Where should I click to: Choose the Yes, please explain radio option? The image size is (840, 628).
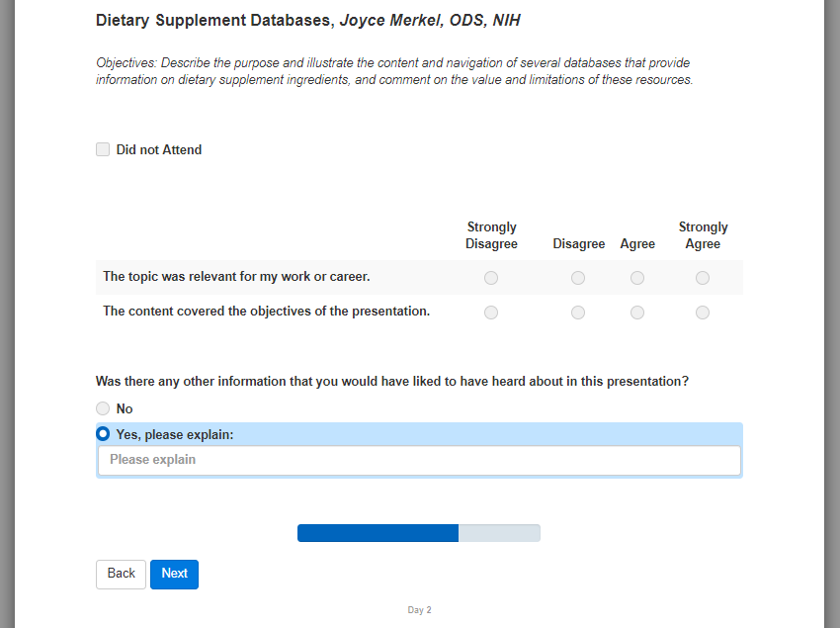pyautogui.click(x=103, y=434)
